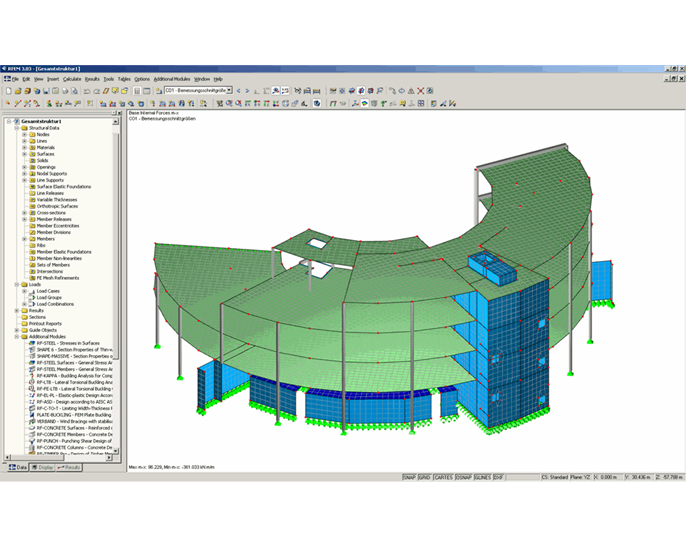Switch to the Display navigator tab

coord(42,468)
